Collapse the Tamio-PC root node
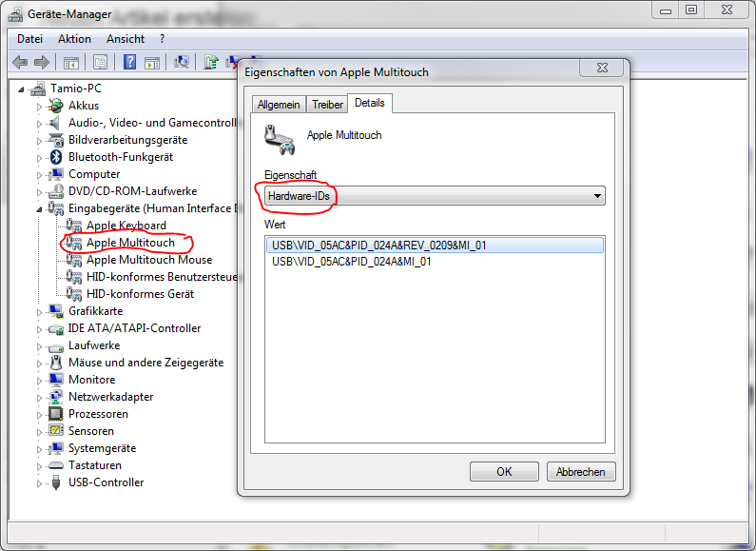Viewport: 756px width, 551px height. click(x=21, y=89)
